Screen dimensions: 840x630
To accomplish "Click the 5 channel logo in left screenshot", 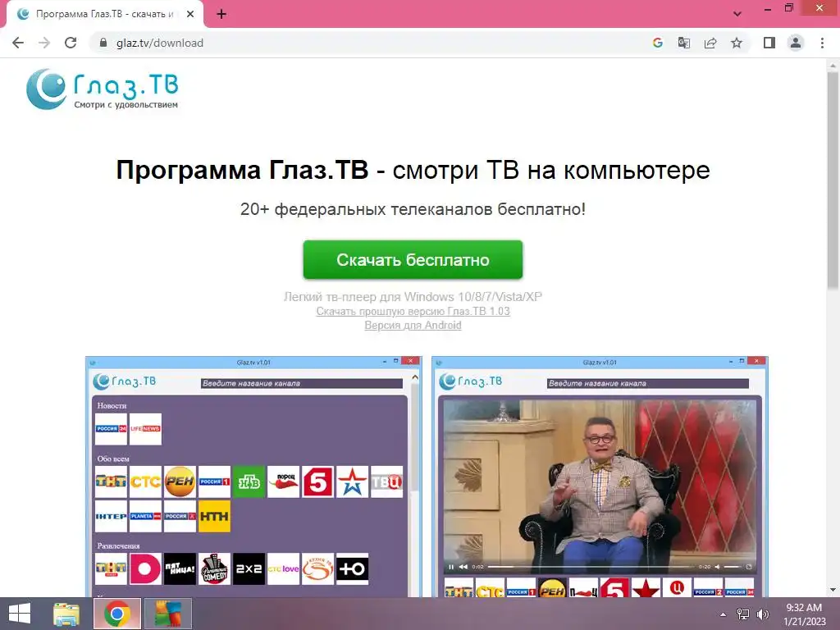I will (x=317, y=482).
